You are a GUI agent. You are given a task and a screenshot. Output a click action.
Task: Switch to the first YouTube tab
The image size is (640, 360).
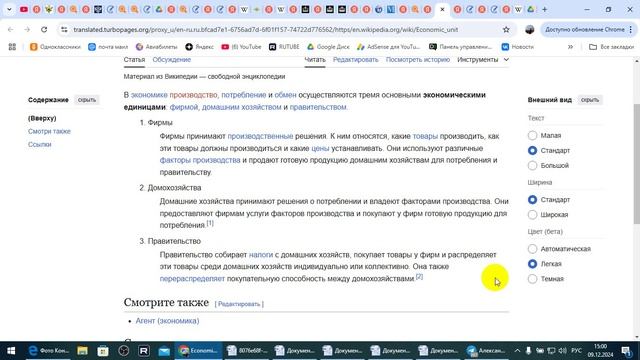pyautogui.click(x=24, y=9)
